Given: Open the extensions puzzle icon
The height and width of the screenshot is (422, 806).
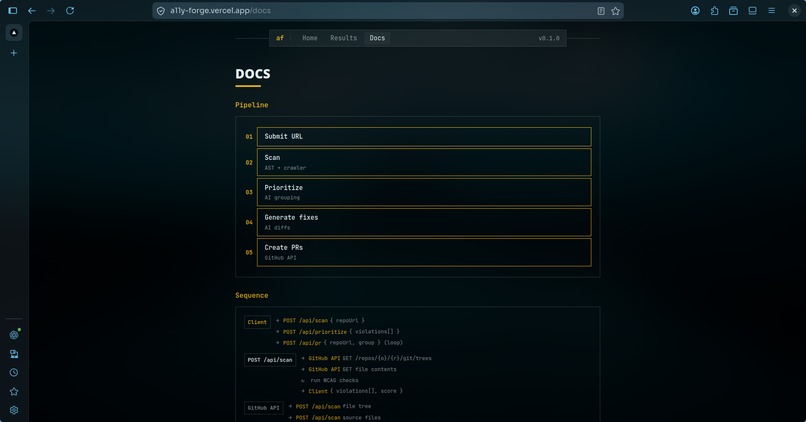Looking at the screenshot, I should 715,10.
